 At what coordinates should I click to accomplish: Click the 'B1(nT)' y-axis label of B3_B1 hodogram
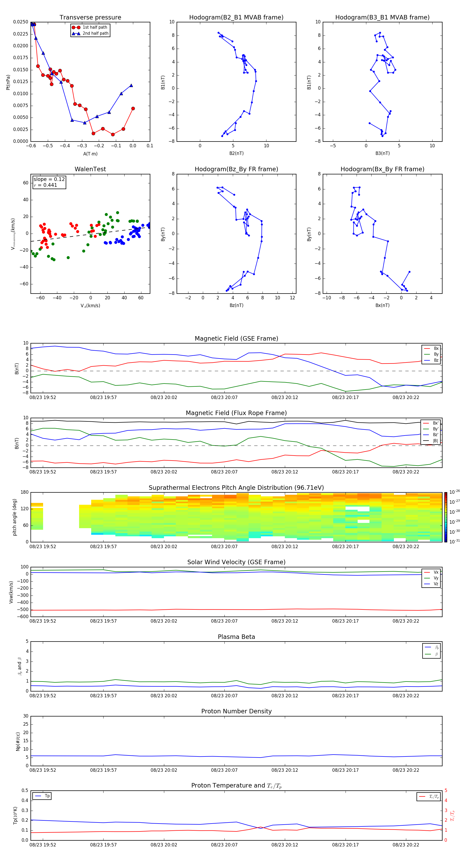pyautogui.click(x=309, y=82)
